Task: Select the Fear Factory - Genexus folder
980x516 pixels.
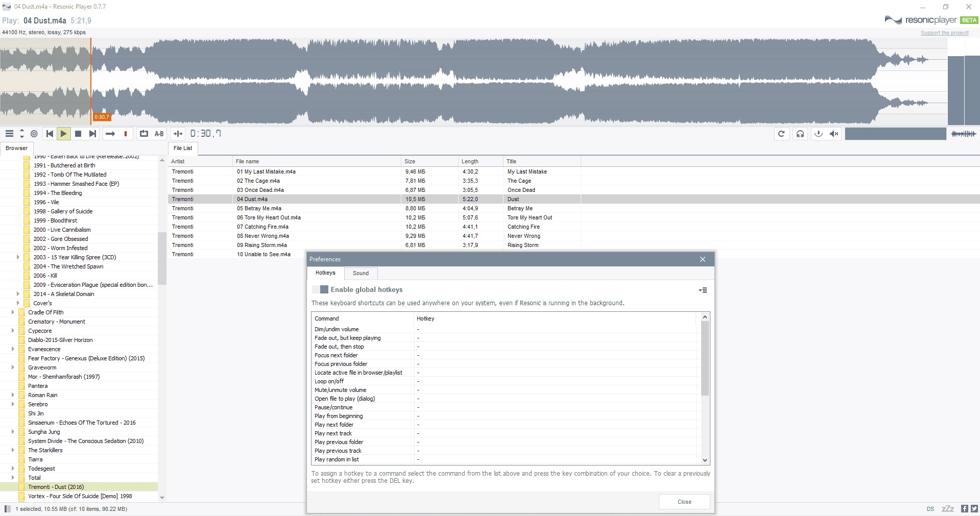Action: click(x=86, y=358)
